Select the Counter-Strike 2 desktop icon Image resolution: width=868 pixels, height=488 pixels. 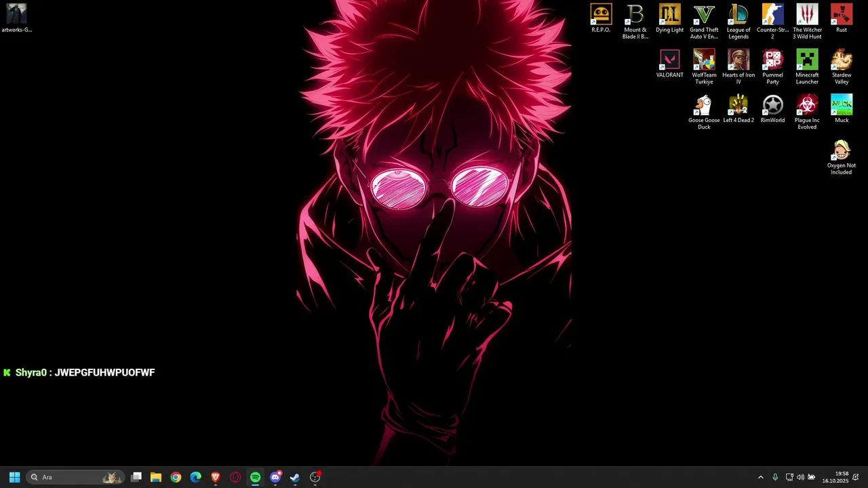pyautogui.click(x=772, y=22)
